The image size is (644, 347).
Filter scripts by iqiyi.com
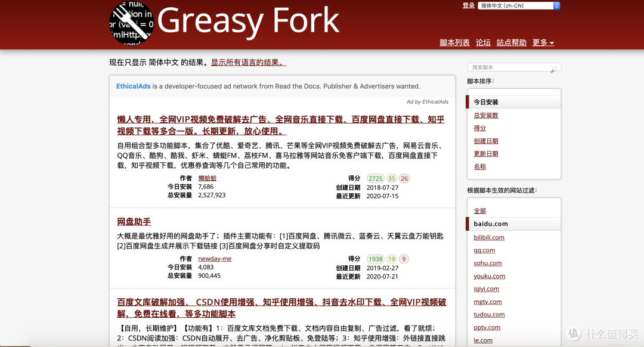487,289
